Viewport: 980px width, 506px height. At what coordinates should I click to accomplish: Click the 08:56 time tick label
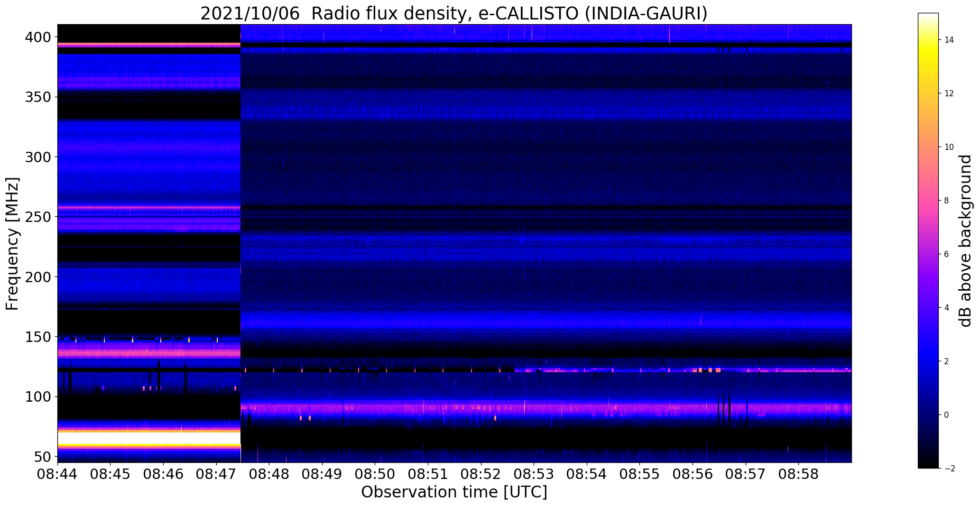[x=693, y=474]
